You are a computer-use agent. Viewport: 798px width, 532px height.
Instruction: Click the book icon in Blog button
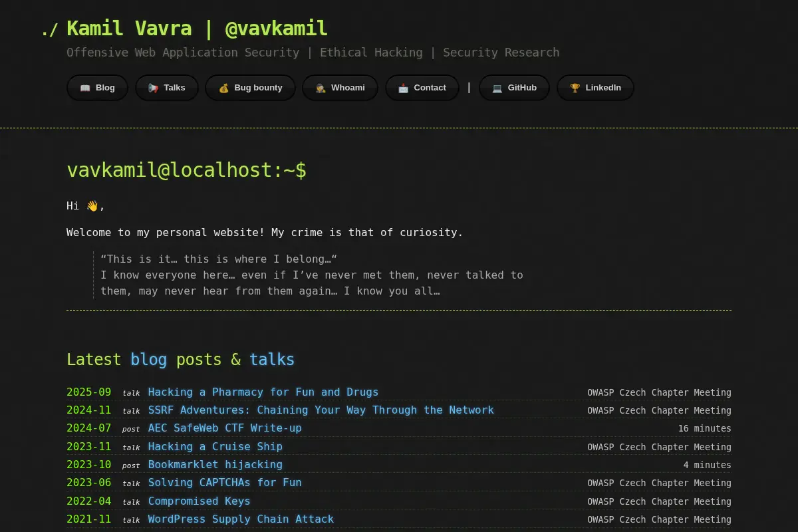[85, 88]
